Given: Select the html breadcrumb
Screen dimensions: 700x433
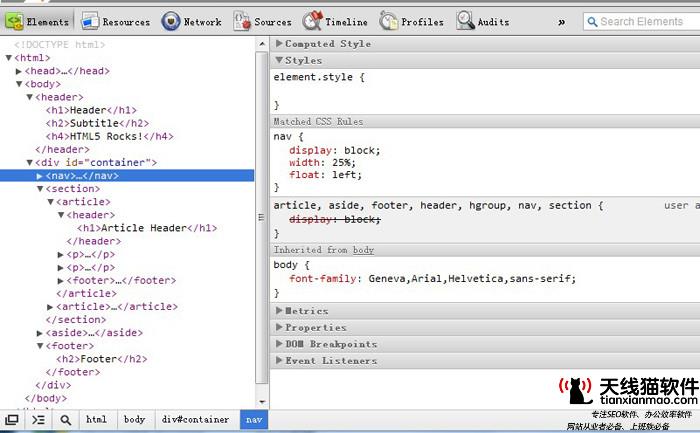Looking at the screenshot, I should point(96,420).
